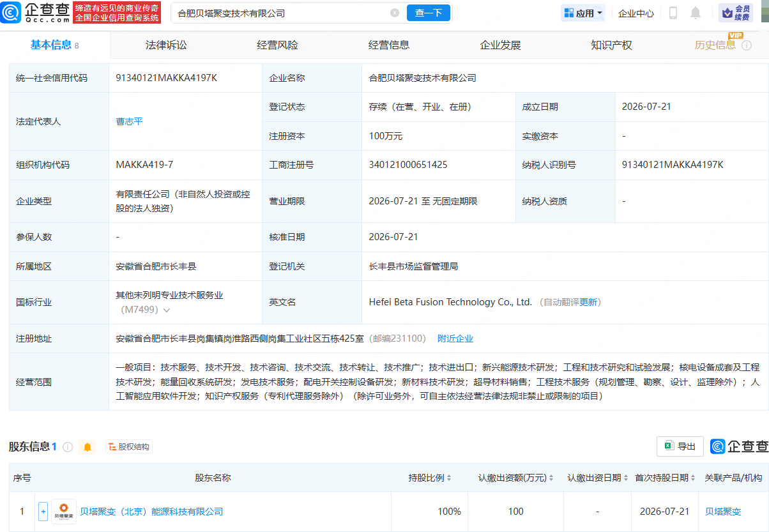Open the Qcc.com logo home link
The image size is (769, 532).
[x=35, y=13]
